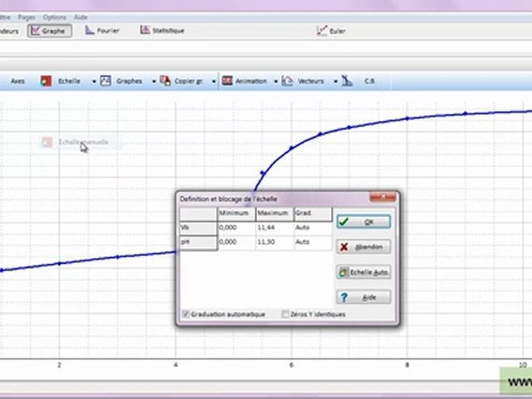Click the Axes toolbar button

18,81
